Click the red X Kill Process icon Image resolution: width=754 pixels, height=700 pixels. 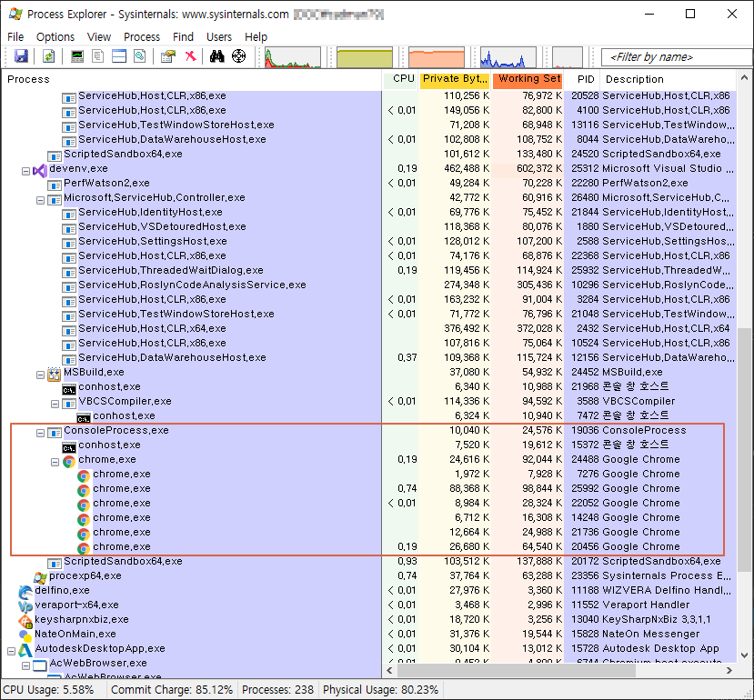click(x=191, y=56)
